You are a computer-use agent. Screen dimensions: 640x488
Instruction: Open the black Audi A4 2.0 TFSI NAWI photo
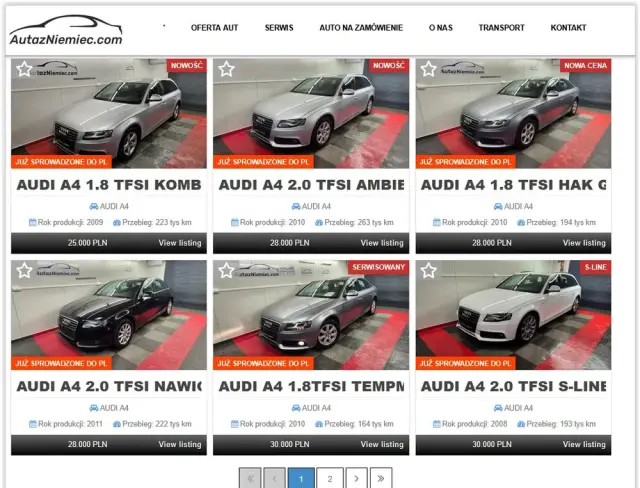click(109, 315)
